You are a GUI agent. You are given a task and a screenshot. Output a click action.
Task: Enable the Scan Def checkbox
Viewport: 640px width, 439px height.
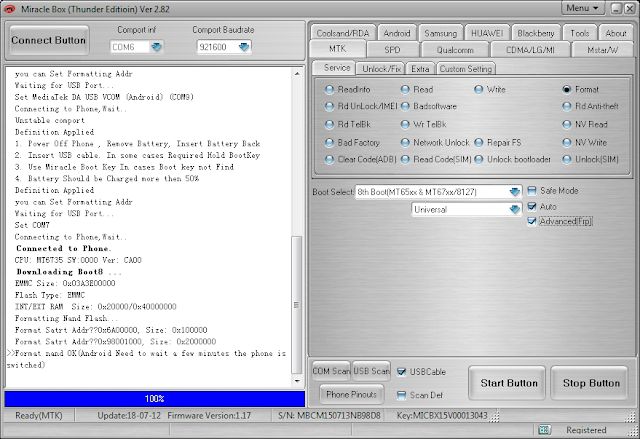click(x=401, y=395)
